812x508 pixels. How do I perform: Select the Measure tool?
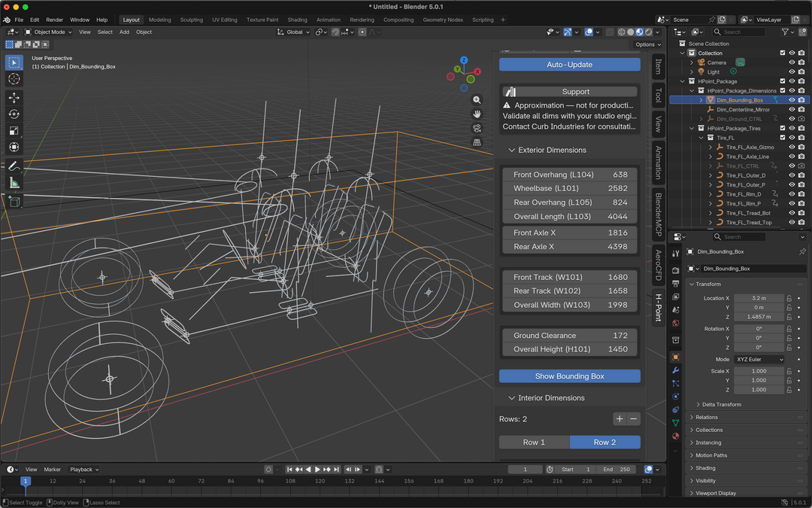[14, 182]
